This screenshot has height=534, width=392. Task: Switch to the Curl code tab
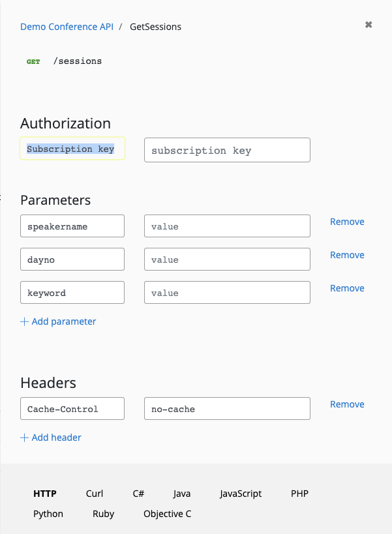point(94,494)
